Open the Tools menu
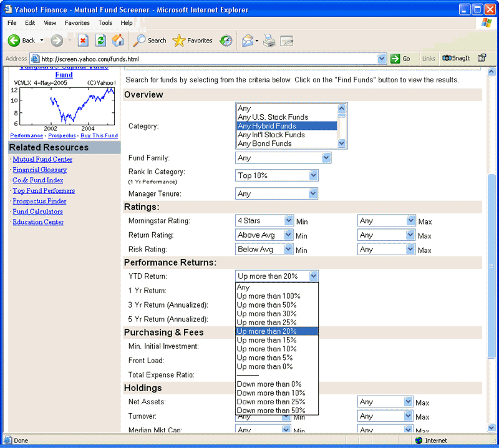Image resolution: width=499 pixels, height=448 pixels. point(105,22)
